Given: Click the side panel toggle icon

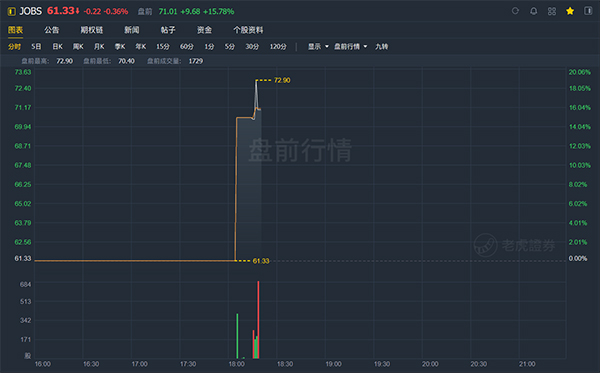Looking at the screenshot, I should tap(588, 11).
